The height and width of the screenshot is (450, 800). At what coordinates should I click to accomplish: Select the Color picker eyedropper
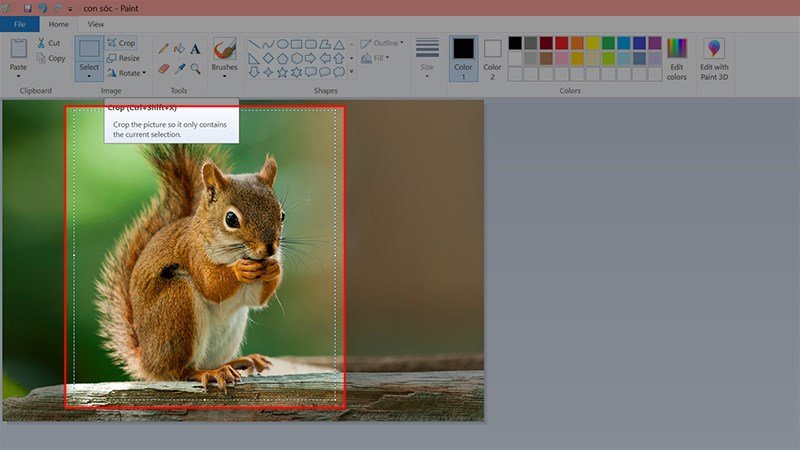179,69
